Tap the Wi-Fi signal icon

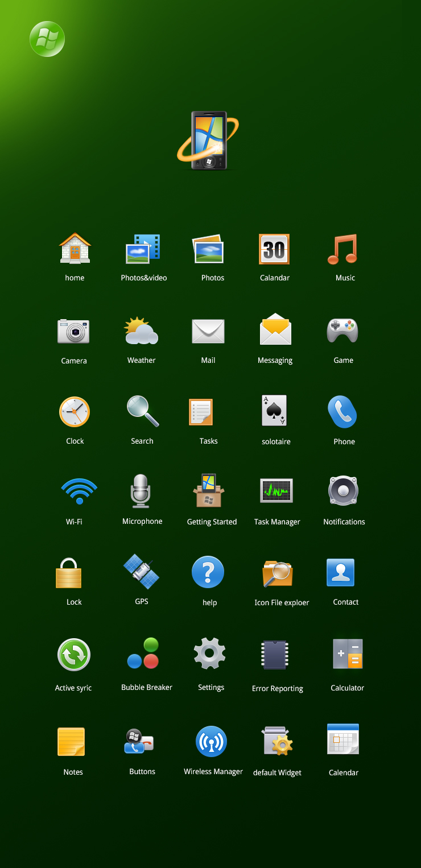79,491
